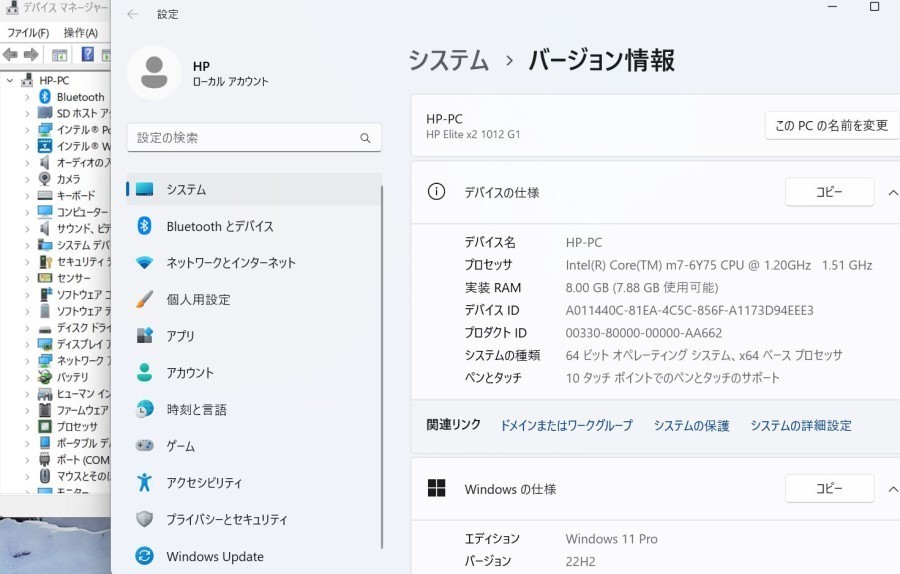The height and width of the screenshot is (574, 900).
Task: Select カメラ camera icon in Device Manager
Action: pos(45,179)
